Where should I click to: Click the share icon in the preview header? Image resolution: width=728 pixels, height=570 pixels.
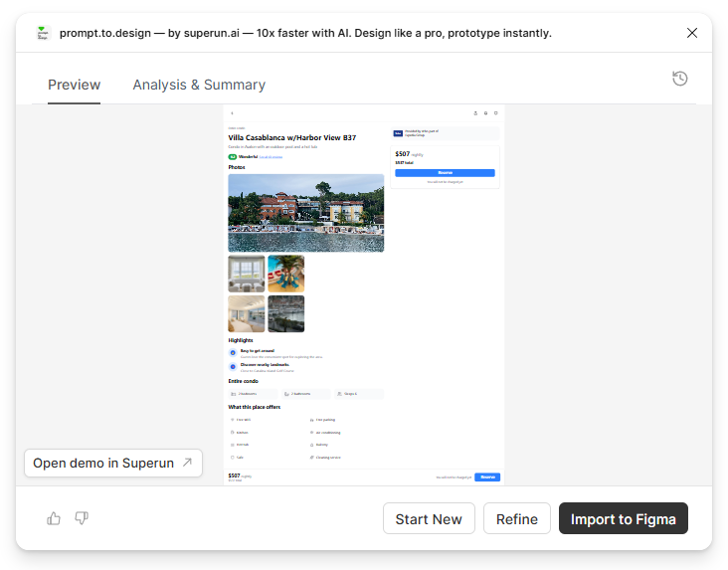[475, 113]
